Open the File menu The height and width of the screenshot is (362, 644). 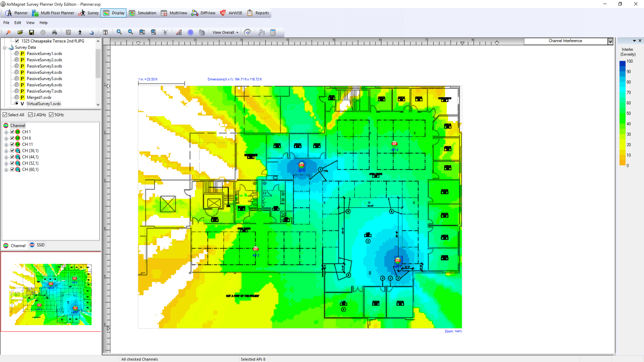click(6, 22)
